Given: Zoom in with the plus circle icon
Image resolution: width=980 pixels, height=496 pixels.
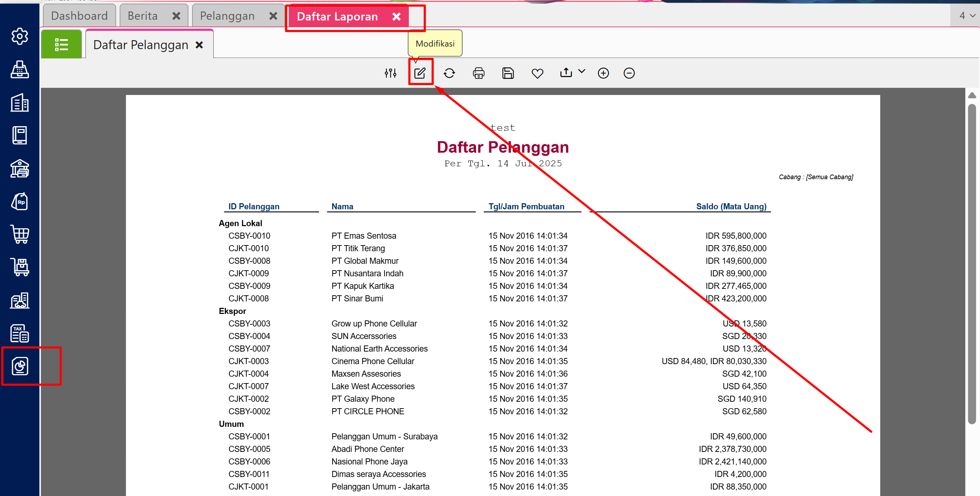Looking at the screenshot, I should (603, 73).
